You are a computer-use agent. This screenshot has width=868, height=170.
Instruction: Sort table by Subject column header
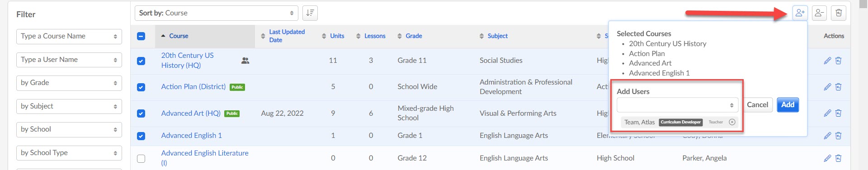coord(497,36)
